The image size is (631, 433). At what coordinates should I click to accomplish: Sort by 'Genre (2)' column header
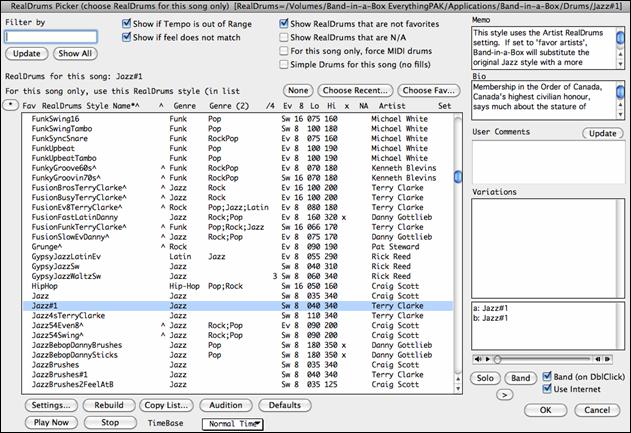[229, 106]
